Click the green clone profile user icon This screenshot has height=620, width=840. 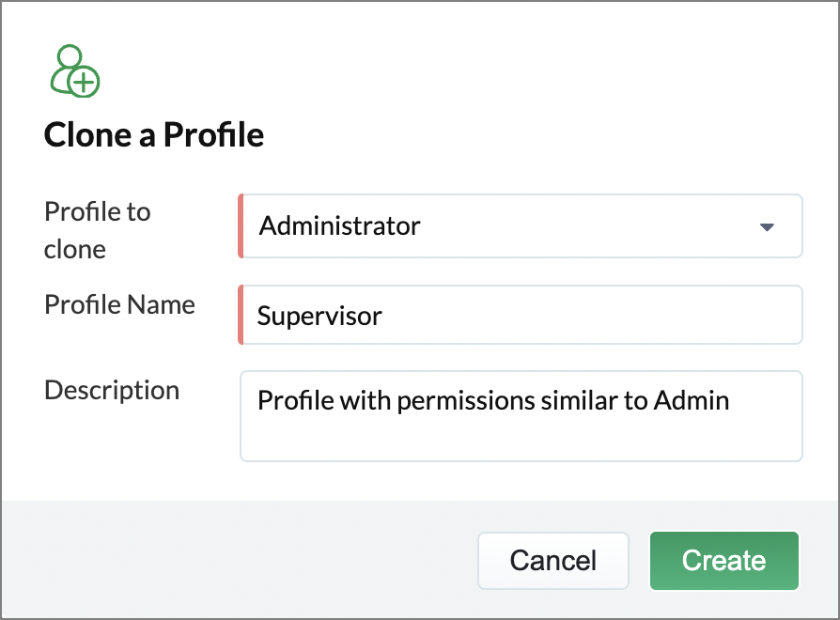tap(75, 71)
